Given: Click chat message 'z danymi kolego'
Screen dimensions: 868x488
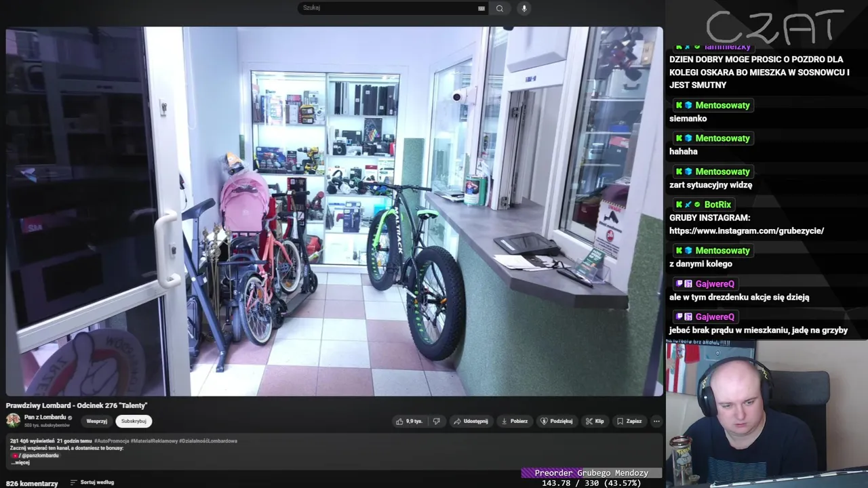Looking at the screenshot, I should pos(701,264).
